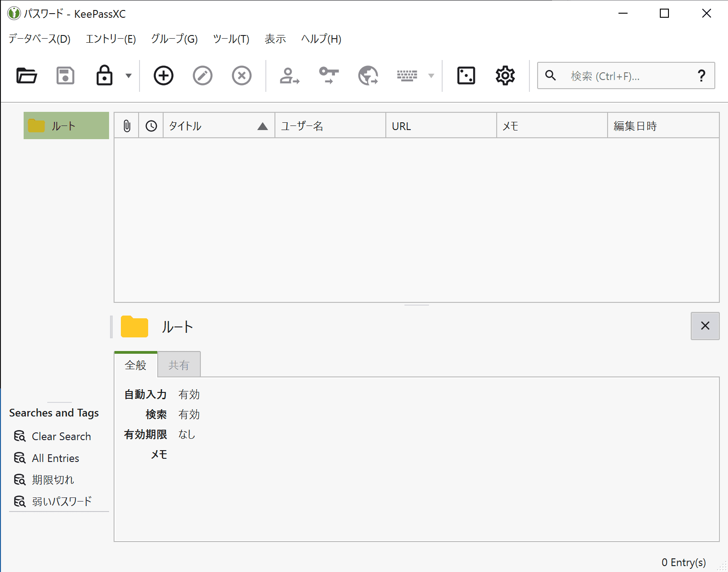Click the Searches and Tags heading

coord(54,413)
